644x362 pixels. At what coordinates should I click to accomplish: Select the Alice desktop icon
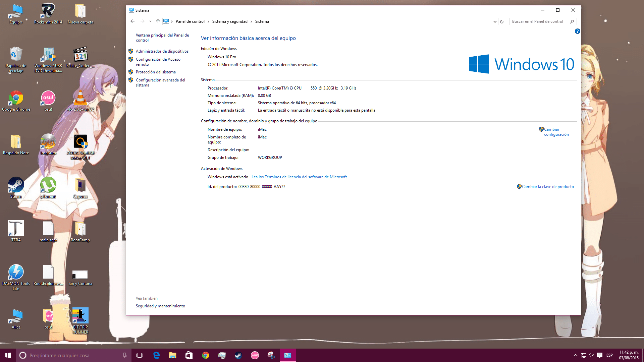(x=16, y=319)
